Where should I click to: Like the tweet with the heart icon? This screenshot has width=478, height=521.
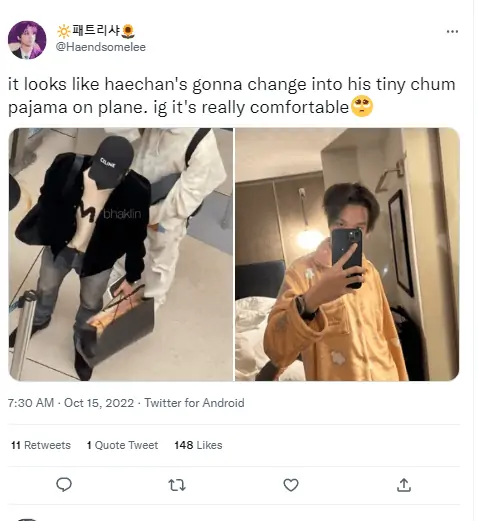(x=291, y=485)
